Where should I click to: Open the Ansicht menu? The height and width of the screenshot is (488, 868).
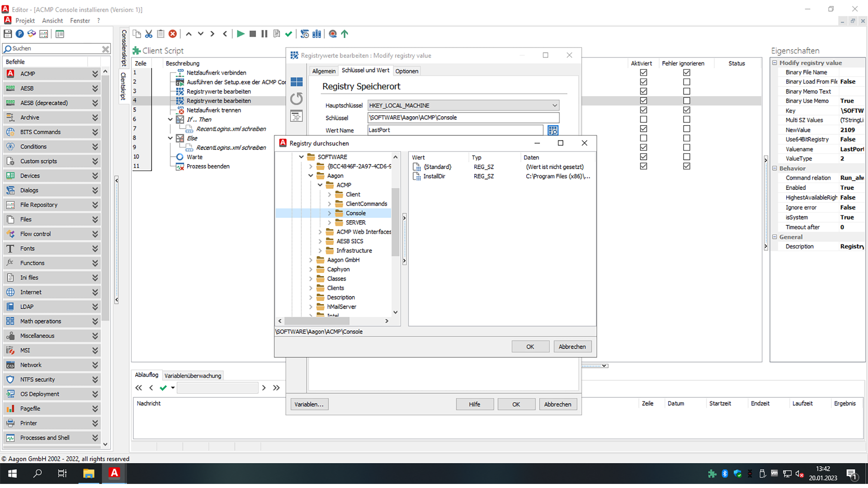[x=52, y=21]
